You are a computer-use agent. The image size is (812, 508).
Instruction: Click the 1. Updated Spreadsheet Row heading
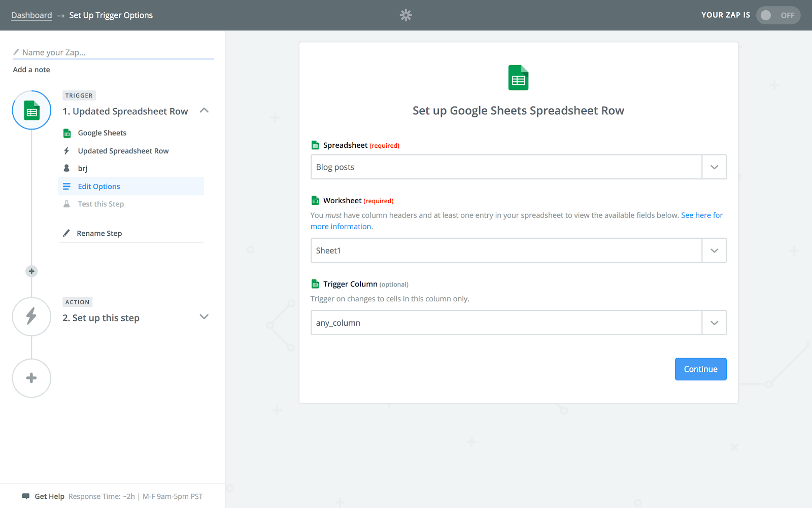point(125,111)
